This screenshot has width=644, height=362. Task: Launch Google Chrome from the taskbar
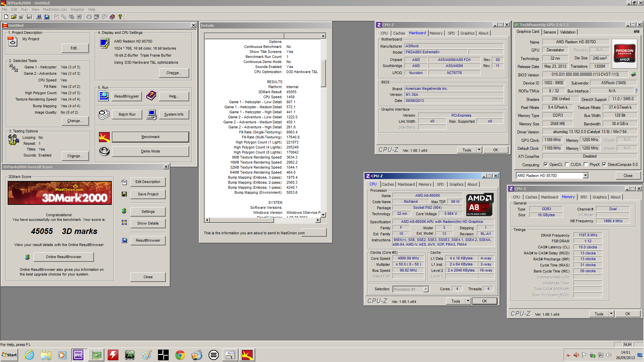point(180,355)
